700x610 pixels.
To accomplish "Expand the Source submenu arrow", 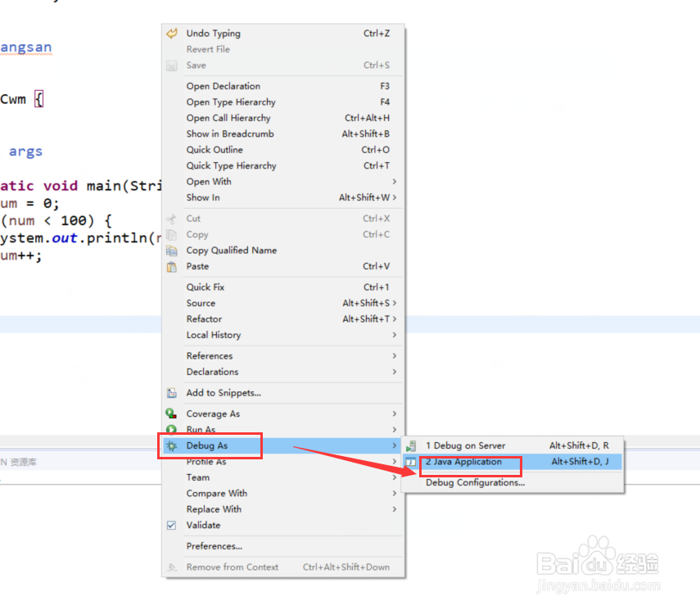I will (x=395, y=303).
